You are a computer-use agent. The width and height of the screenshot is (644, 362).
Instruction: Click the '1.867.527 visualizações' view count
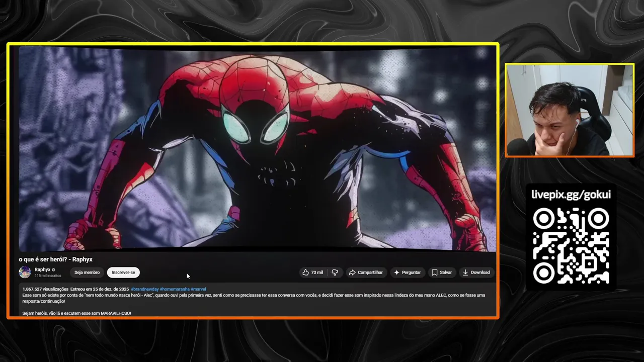click(x=45, y=289)
